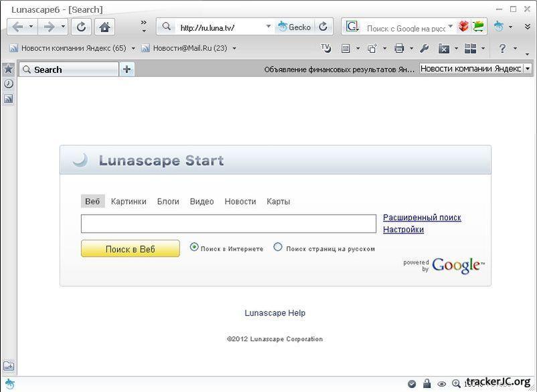Click the Lunascape Start search text field

[228, 223]
